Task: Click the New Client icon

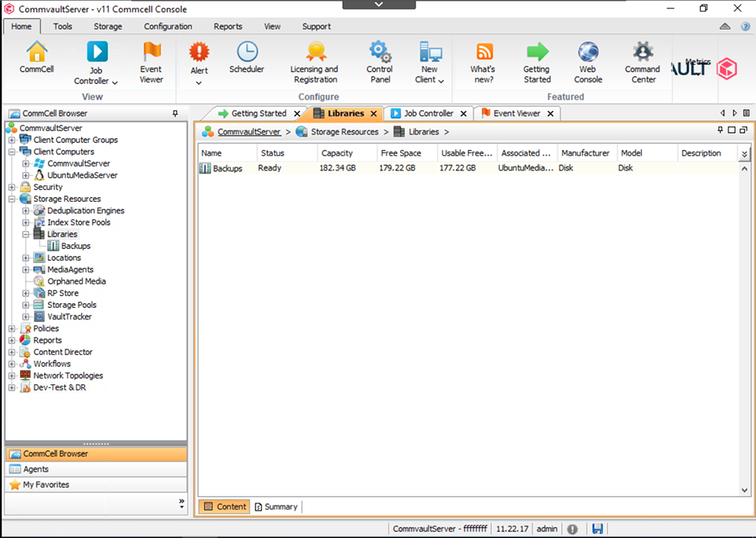Action: point(430,52)
